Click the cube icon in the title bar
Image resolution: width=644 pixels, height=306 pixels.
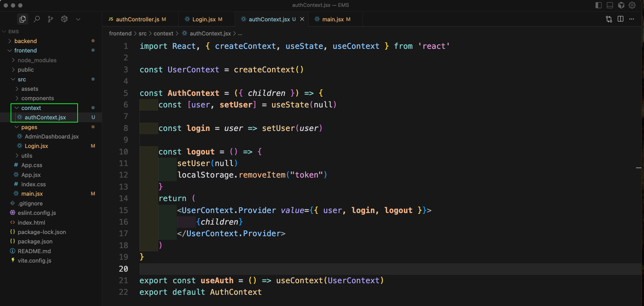click(x=621, y=5)
